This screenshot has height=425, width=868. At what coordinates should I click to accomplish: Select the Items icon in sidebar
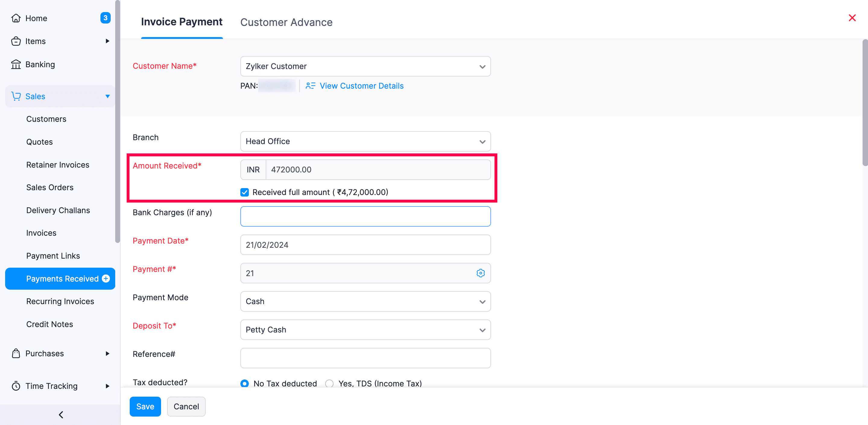click(x=16, y=41)
